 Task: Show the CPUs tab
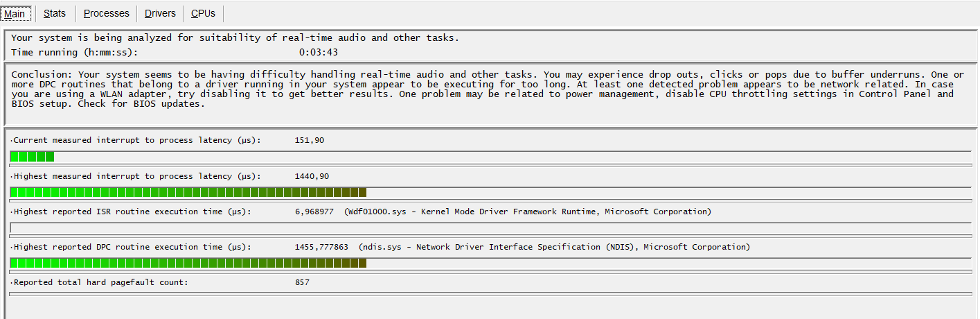tap(204, 13)
